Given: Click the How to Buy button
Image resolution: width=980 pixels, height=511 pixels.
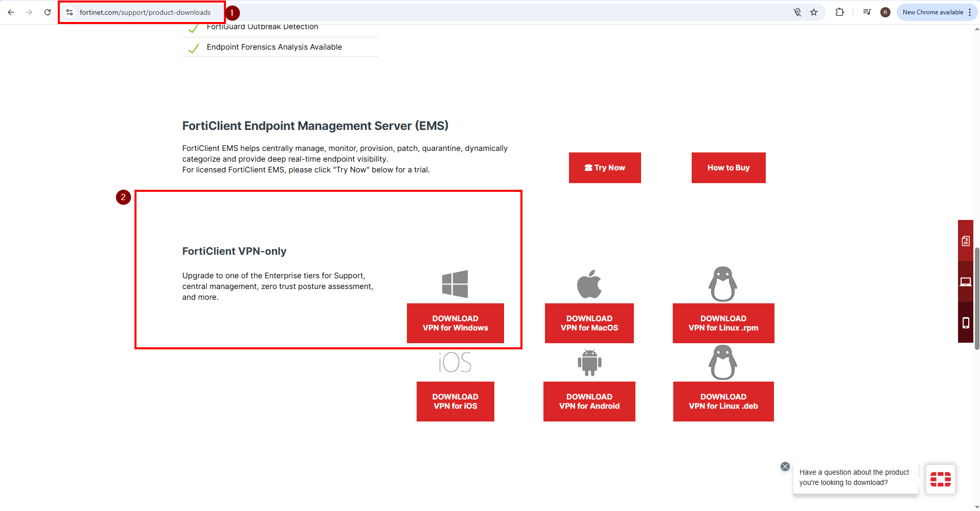Looking at the screenshot, I should [728, 168].
